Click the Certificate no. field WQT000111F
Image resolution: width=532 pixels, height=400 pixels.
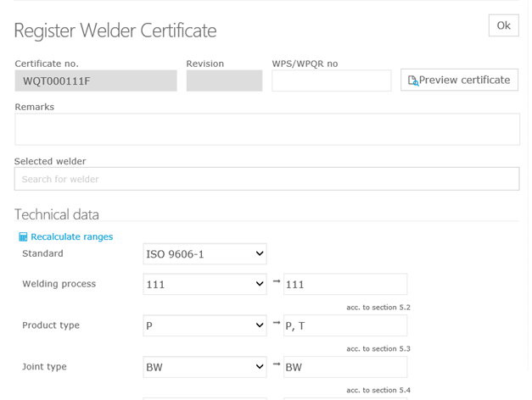(x=96, y=81)
